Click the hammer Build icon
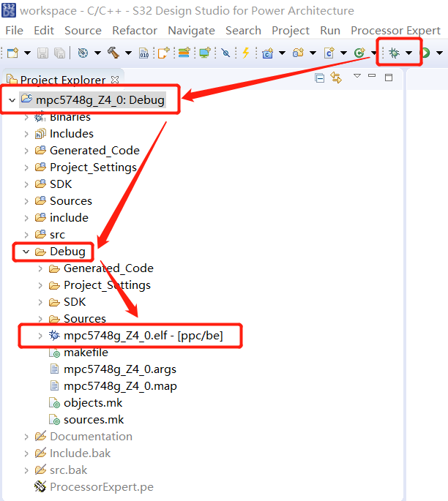Screen dimensions: 448x501 113,53
